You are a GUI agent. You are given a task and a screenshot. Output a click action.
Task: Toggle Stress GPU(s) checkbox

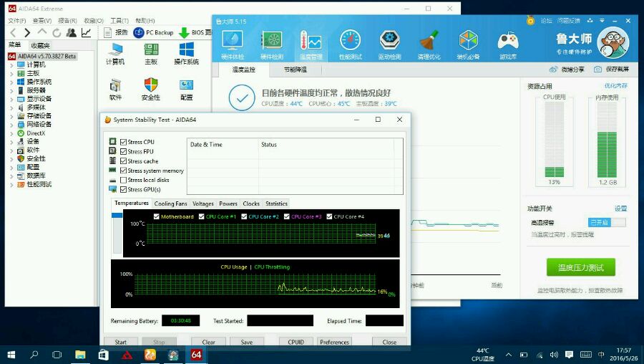[123, 189]
